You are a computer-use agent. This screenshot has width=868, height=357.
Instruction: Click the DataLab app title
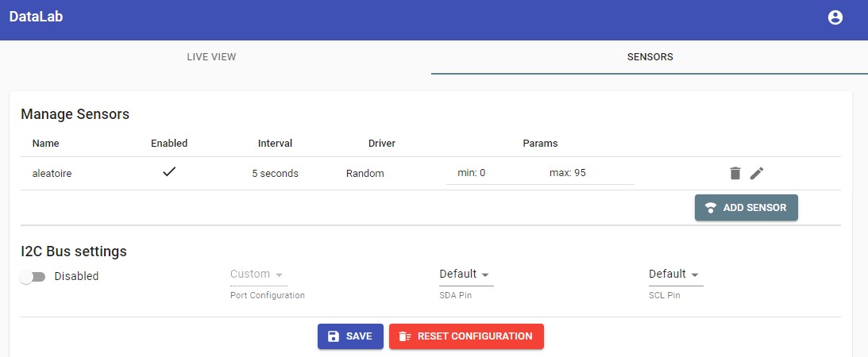pyautogui.click(x=36, y=17)
